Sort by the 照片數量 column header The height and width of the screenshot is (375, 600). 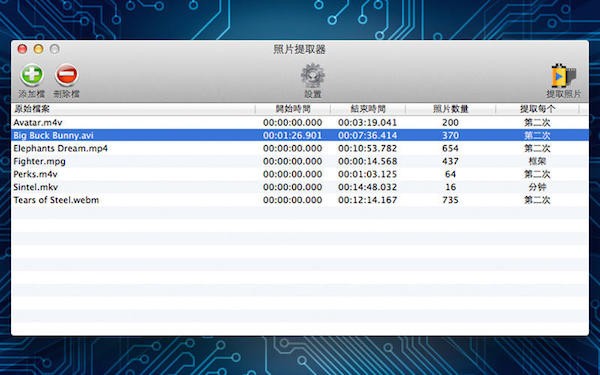coord(450,109)
